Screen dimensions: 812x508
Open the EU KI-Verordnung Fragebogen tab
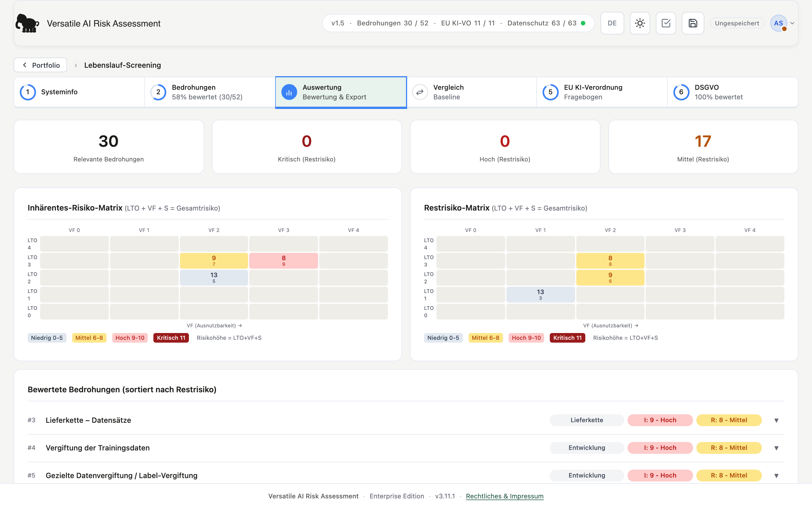coord(602,92)
